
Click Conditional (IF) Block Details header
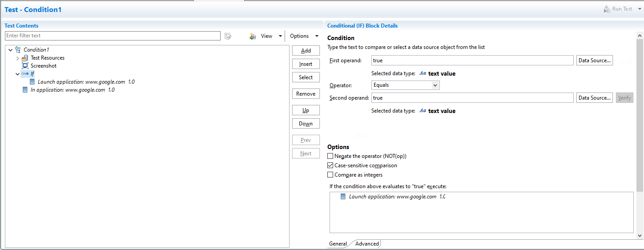tap(362, 26)
